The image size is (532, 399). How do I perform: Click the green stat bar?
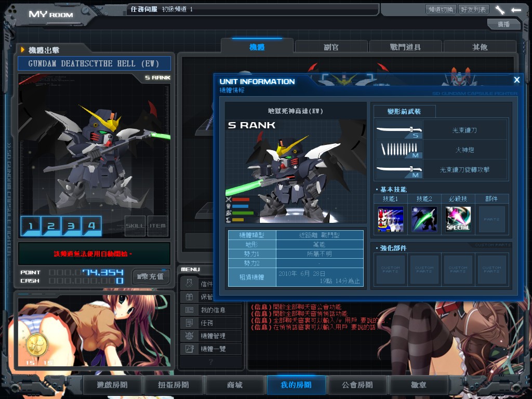pyautogui.click(x=243, y=213)
